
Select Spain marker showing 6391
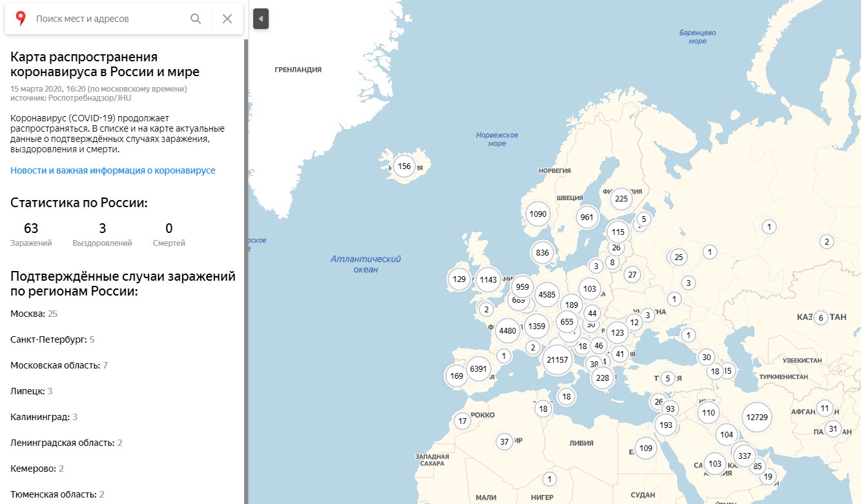point(479,369)
